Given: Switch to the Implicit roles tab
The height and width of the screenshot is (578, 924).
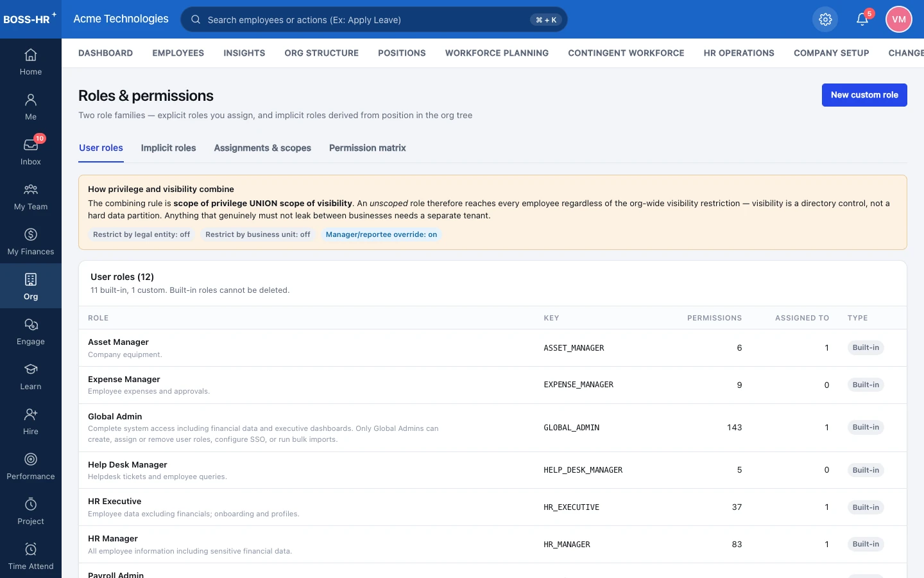Looking at the screenshot, I should (168, 148).
